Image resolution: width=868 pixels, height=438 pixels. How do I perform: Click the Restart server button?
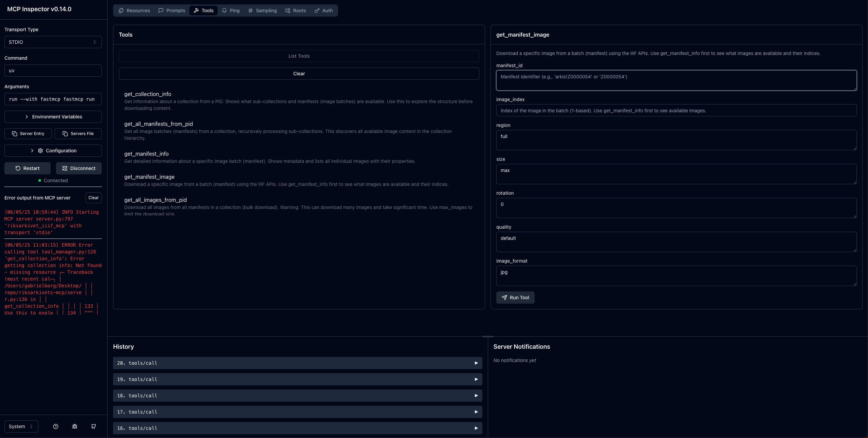27,168
